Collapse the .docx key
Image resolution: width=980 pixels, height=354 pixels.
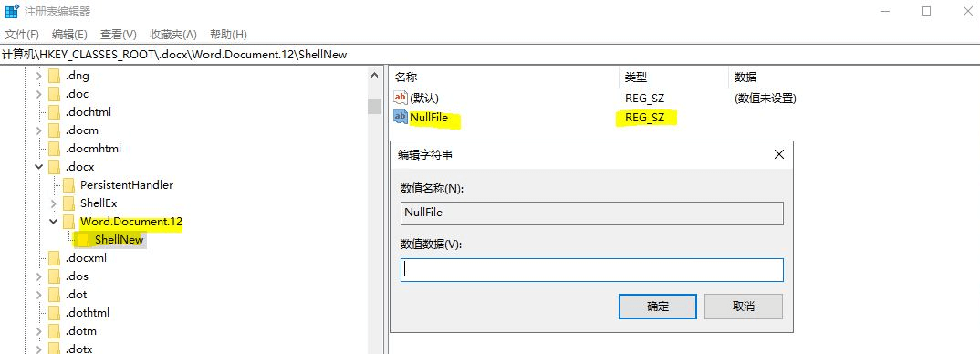[x=38, y=167]
